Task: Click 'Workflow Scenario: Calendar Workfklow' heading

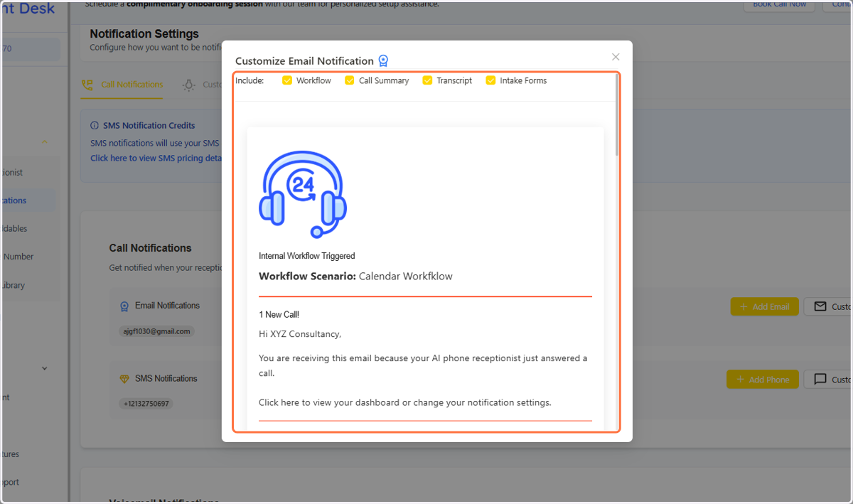Action: click(355, 276)
